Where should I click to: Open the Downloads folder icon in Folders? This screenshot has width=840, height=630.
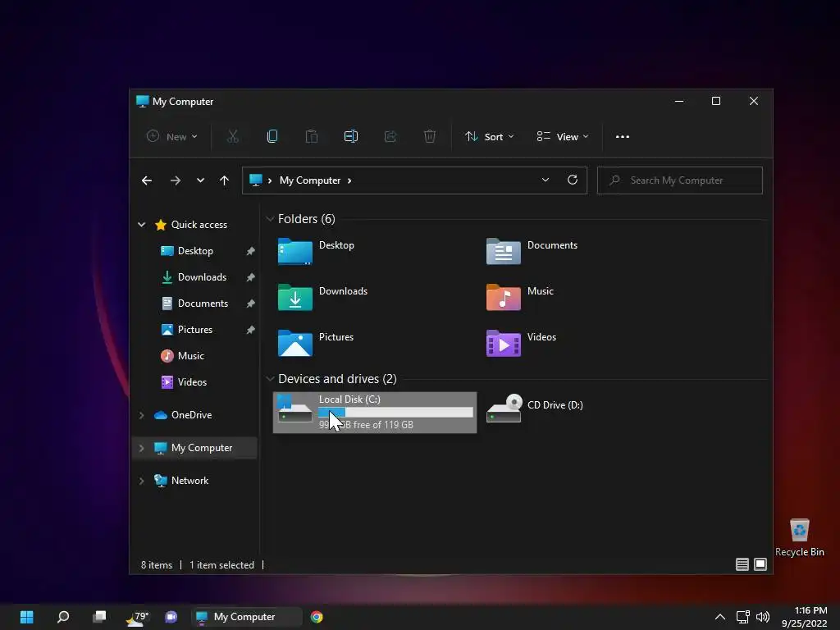[x=294, y=298]
